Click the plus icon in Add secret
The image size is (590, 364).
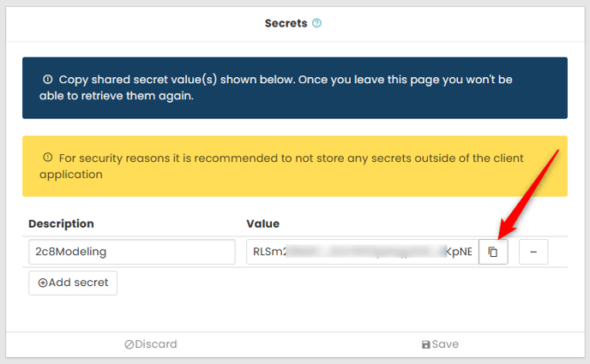pyautogui.click(x=43, y=283)
